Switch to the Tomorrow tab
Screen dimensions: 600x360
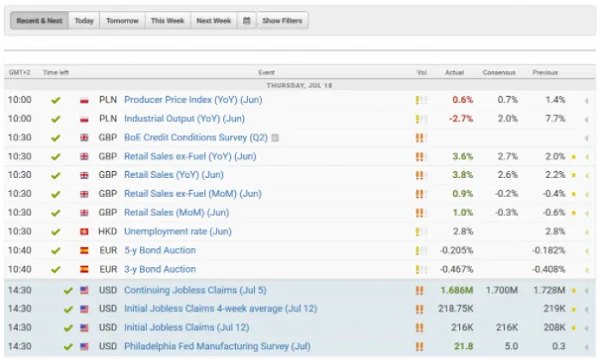pyautogui.click(x=122, y=21)
